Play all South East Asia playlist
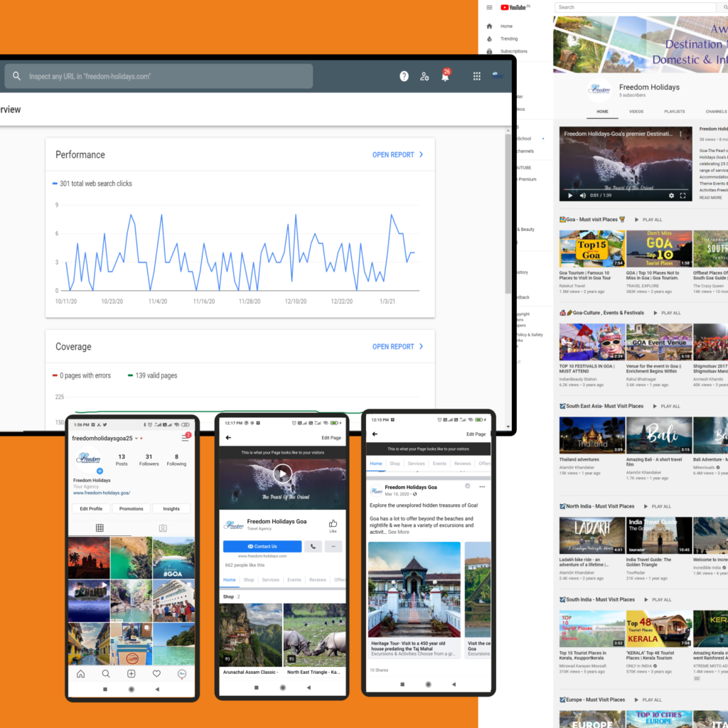The width and height of the screenshot is (728, 728). (666, 406)
